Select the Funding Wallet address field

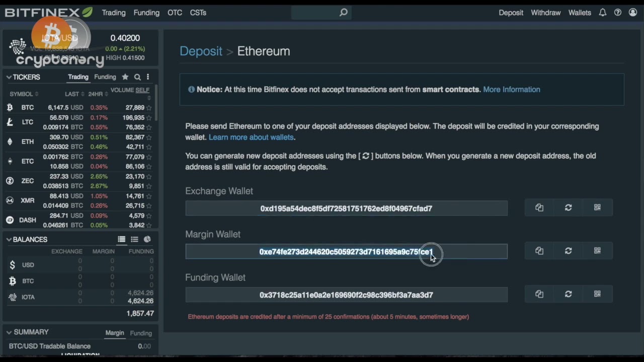(x=346, y=295)
